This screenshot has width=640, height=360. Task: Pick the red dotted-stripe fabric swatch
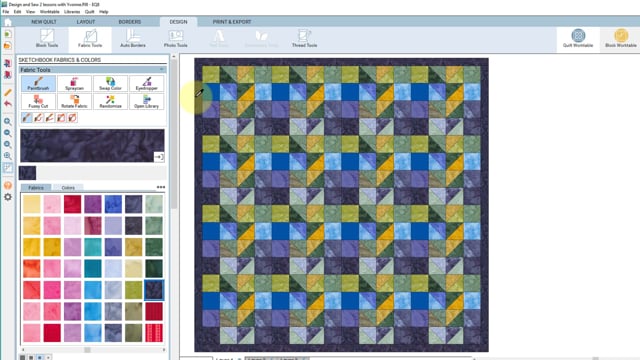[x=154, y=333]
